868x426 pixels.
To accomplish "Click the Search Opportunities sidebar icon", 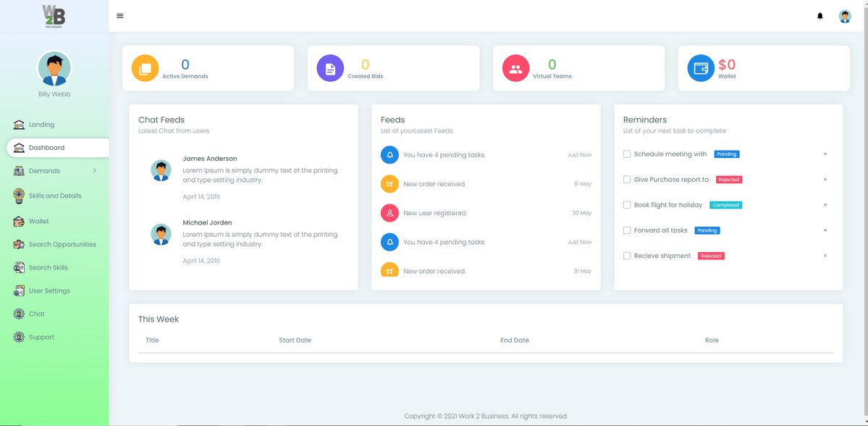I will coord(19,244).
